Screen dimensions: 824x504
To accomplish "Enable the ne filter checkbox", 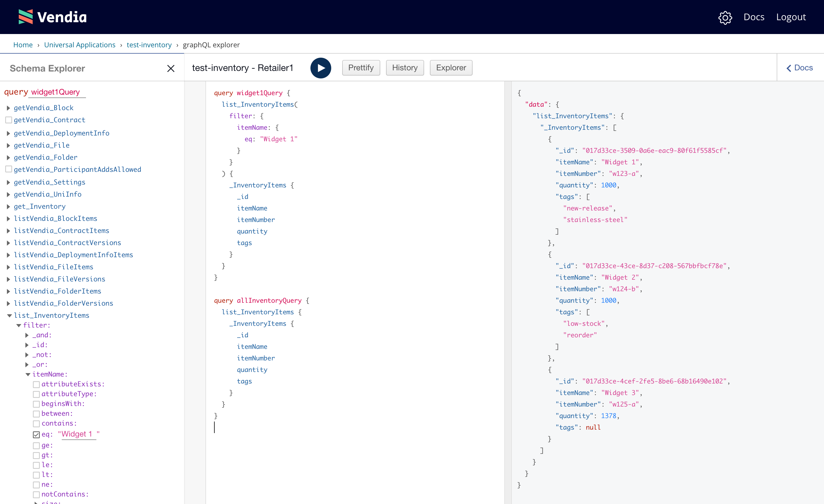I will point(36,485).
